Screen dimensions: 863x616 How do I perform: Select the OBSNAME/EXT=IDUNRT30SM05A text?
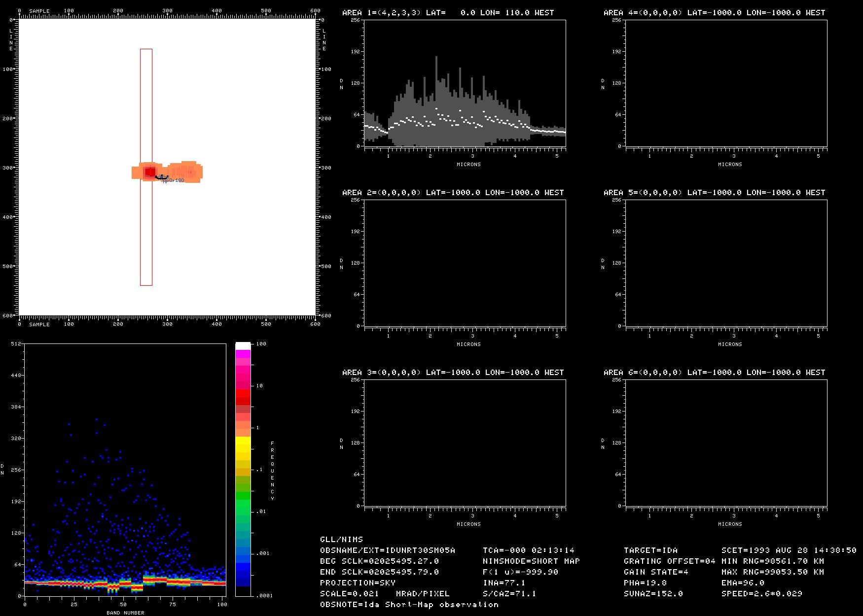pyautogui.click(x=387, y=550)
